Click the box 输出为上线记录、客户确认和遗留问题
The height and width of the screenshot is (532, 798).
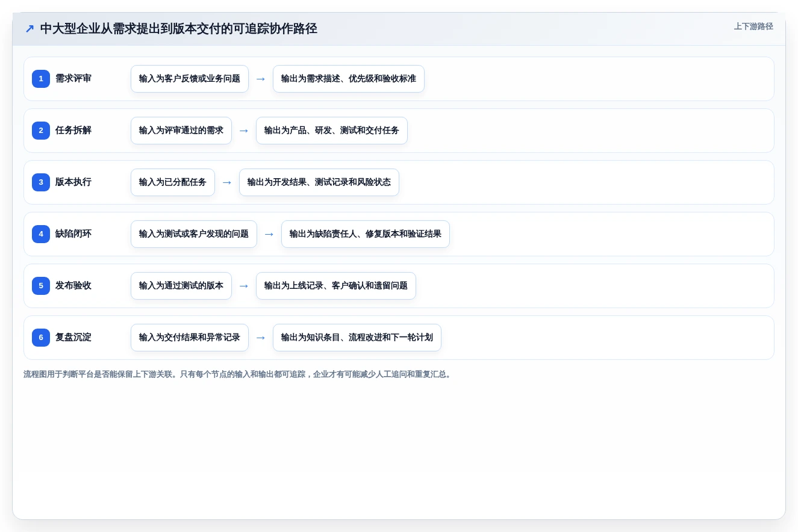point(336,286)
